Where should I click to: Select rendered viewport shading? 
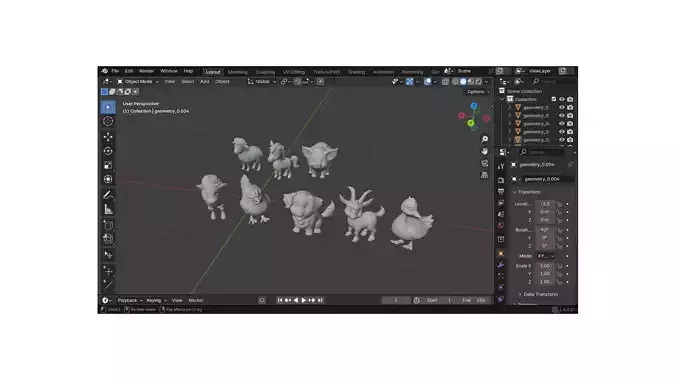point(479,82)
